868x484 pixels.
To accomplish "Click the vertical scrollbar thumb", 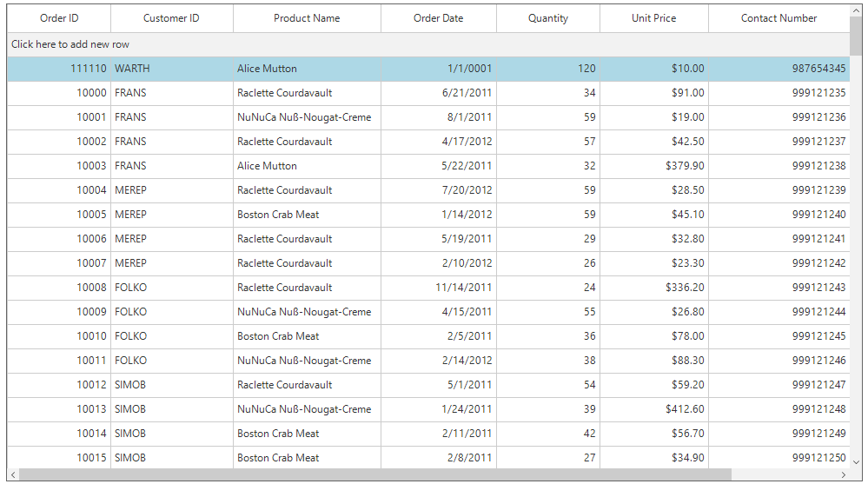I will [x=857, y=36].
